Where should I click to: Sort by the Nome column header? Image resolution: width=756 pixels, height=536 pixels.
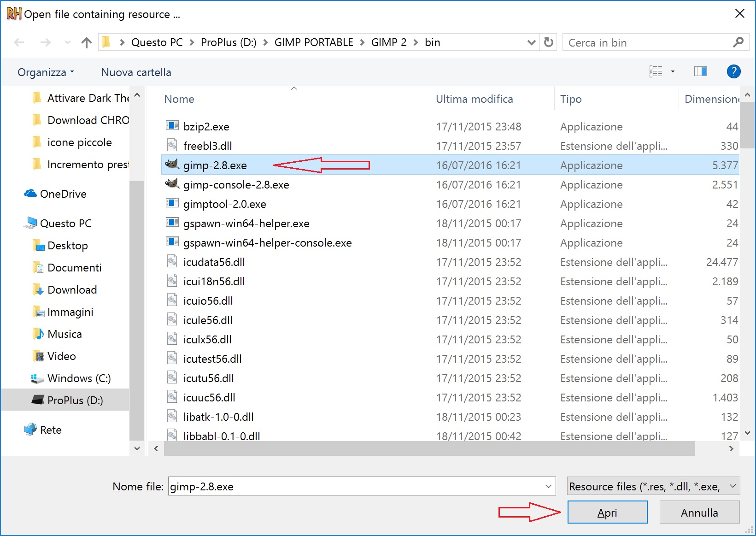tap(179, 99)
